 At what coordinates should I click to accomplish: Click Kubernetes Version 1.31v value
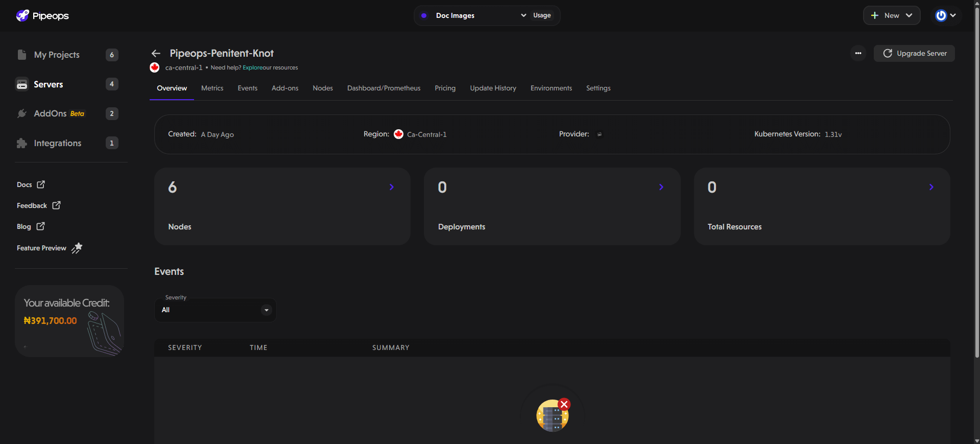pyautogui.click(x=833, y=134)
